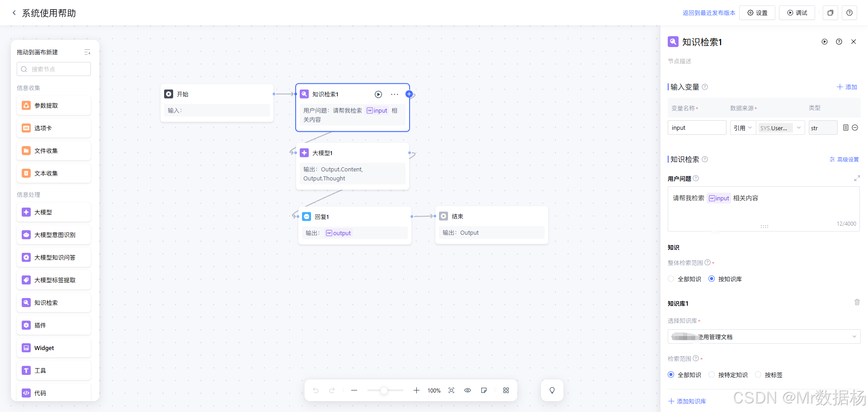868x412 pixels.
Task: Select the 开始 node on canvas
Action: point(217,103)
